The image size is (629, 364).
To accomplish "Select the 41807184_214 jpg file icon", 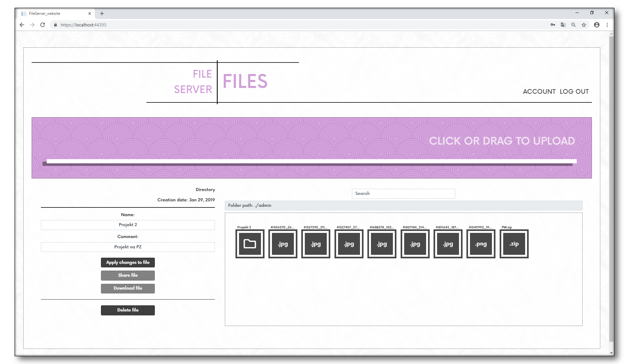I will (415, 244).
